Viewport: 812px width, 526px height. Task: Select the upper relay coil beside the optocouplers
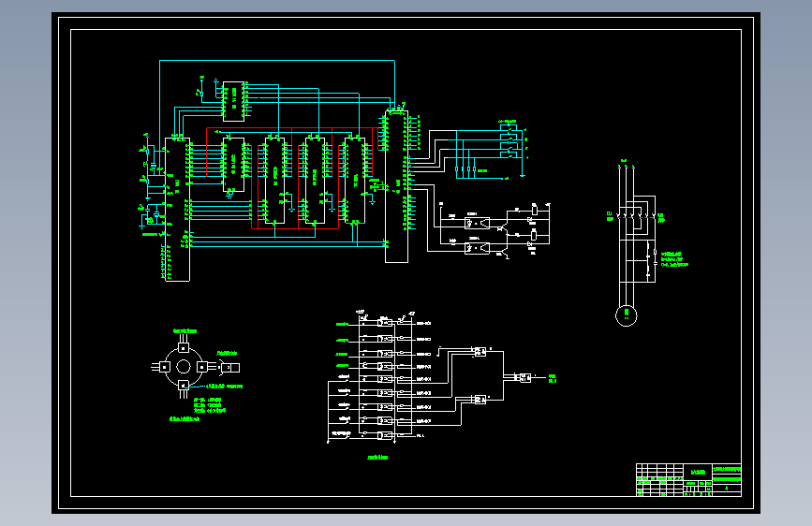(535, 211)
